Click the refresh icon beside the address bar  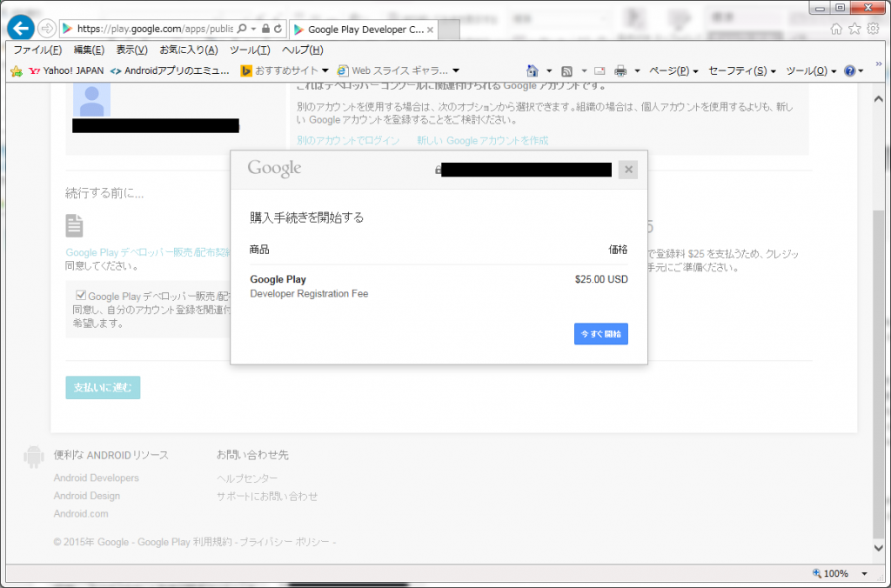278,29
